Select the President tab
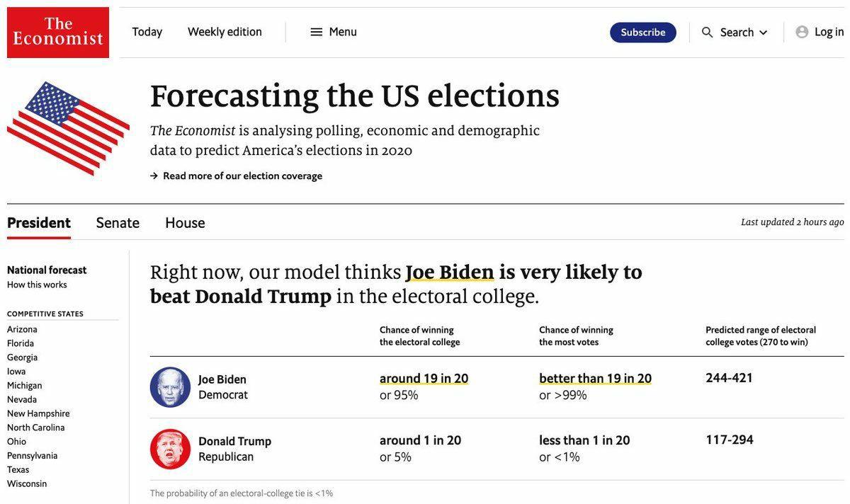 39,223
